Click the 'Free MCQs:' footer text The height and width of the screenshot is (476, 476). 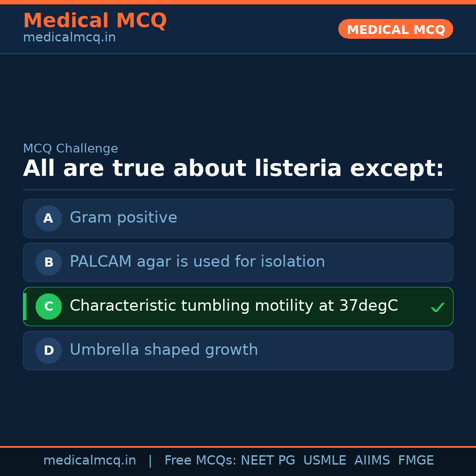pos(200,461)
